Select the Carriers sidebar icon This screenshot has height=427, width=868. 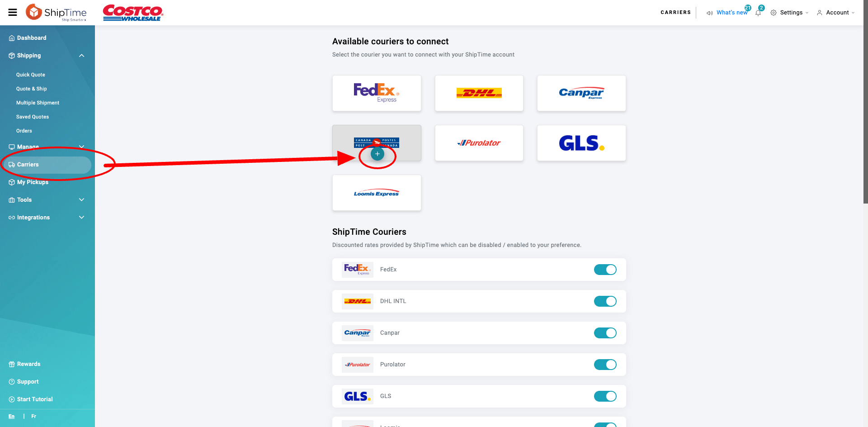pos(11,165)
